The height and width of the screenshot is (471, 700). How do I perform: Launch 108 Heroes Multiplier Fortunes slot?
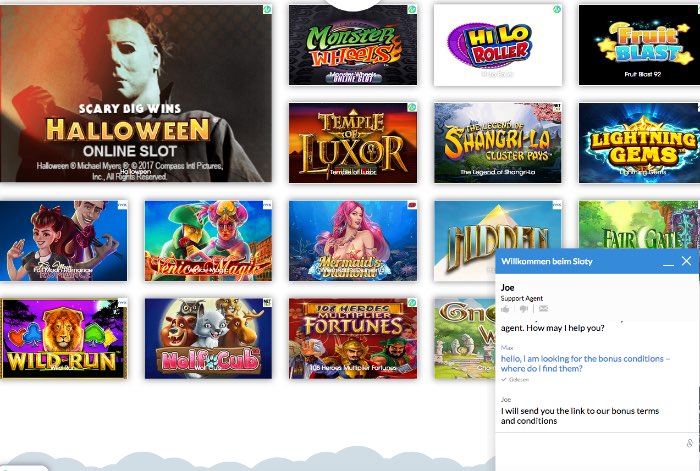353,338
